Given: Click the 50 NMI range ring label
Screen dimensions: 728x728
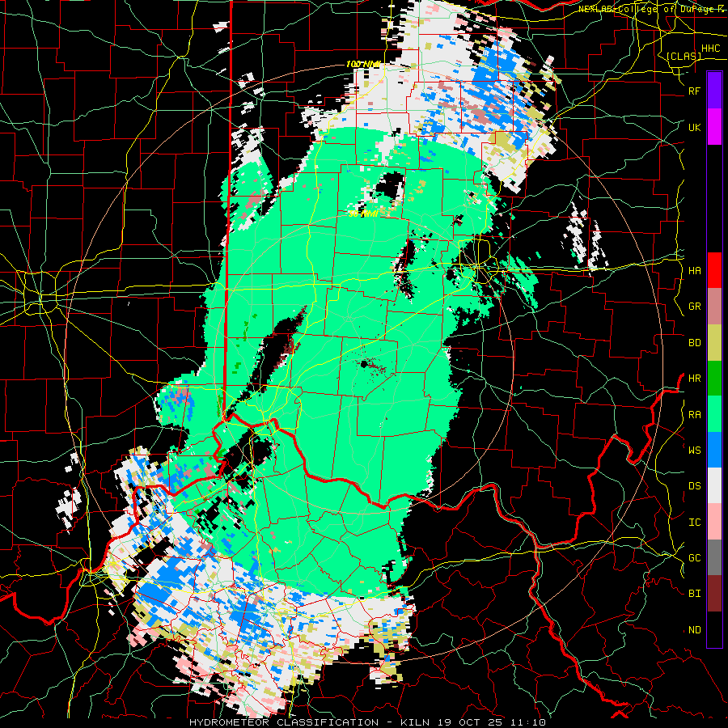Looking at the screenshot, I should coord(363,214).
